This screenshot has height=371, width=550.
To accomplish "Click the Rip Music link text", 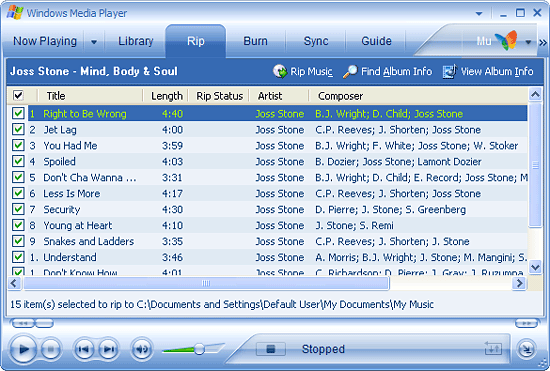I will (x=311, y=72).
